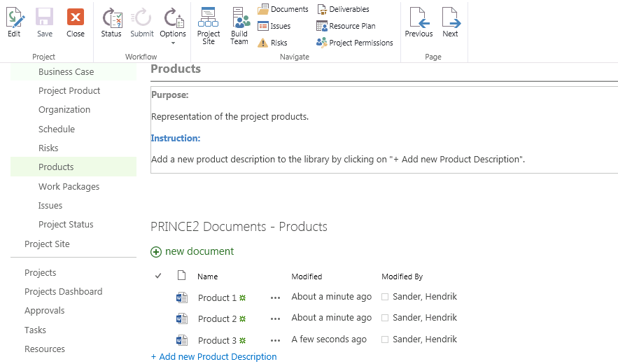Open Risks in the ribbon Navigate group
The width and height of the screenshot is (618, 364).
272,43
